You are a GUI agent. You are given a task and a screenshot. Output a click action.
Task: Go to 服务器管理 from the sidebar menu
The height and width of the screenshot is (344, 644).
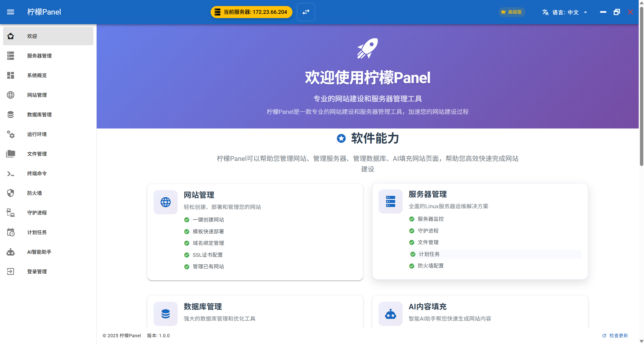click(39, 56)
